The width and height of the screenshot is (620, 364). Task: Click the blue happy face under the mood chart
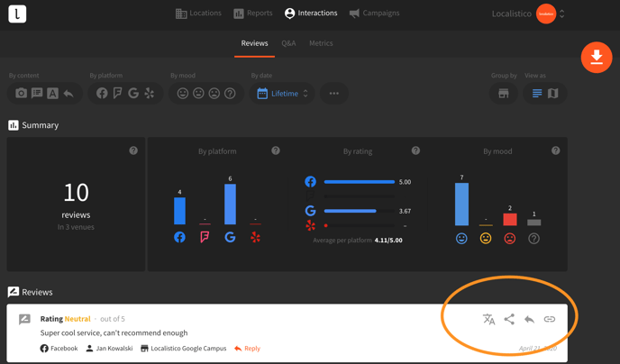[461, 239]
